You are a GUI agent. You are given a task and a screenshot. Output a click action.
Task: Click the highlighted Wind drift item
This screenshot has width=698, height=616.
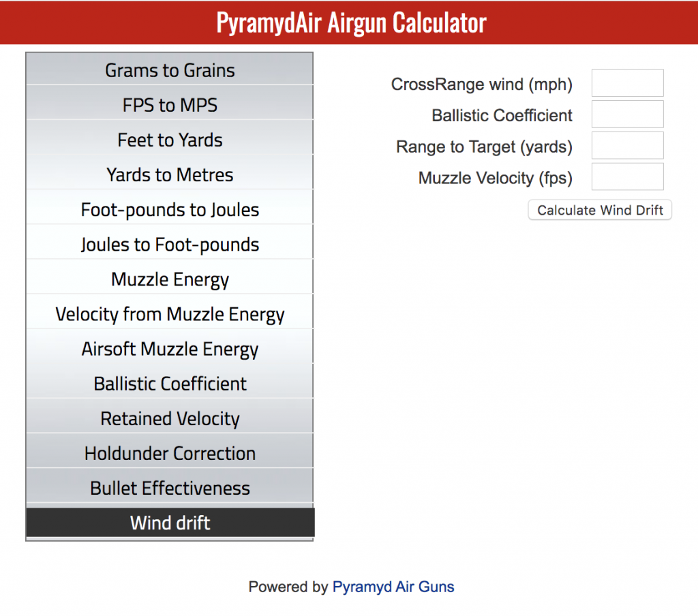[170, 523]
